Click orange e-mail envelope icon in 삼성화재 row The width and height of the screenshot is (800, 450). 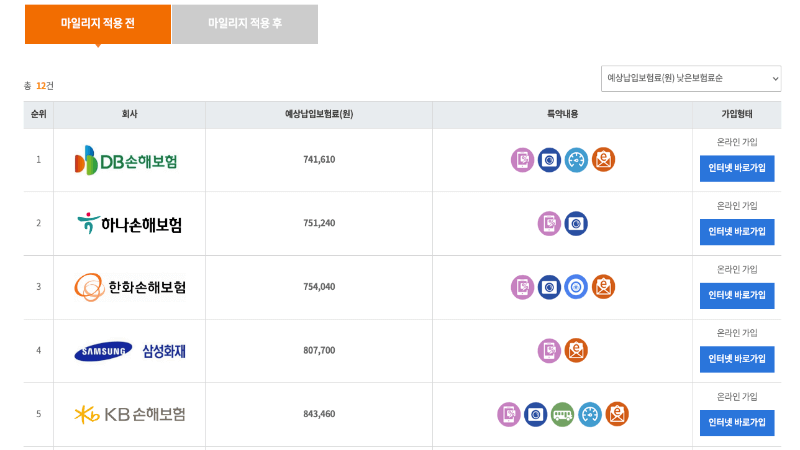(576, 351)
